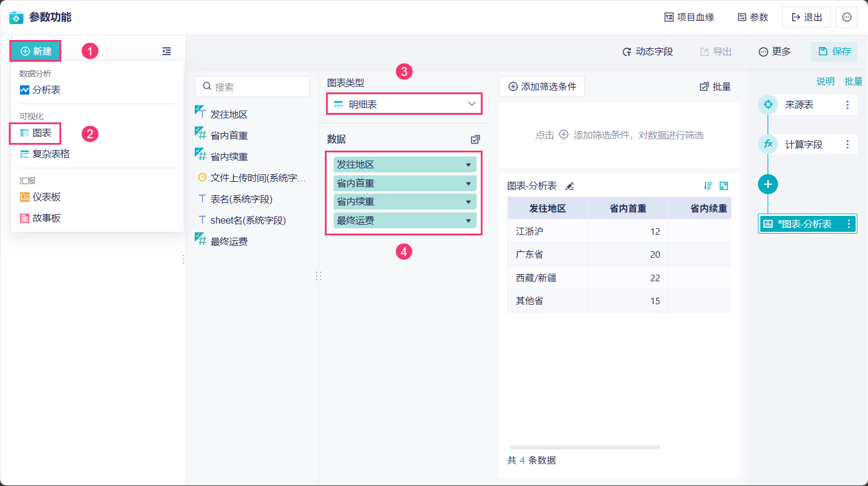The image size is (868, 486).
Task: Click the collapse sidebar icon
Action: 167,51
